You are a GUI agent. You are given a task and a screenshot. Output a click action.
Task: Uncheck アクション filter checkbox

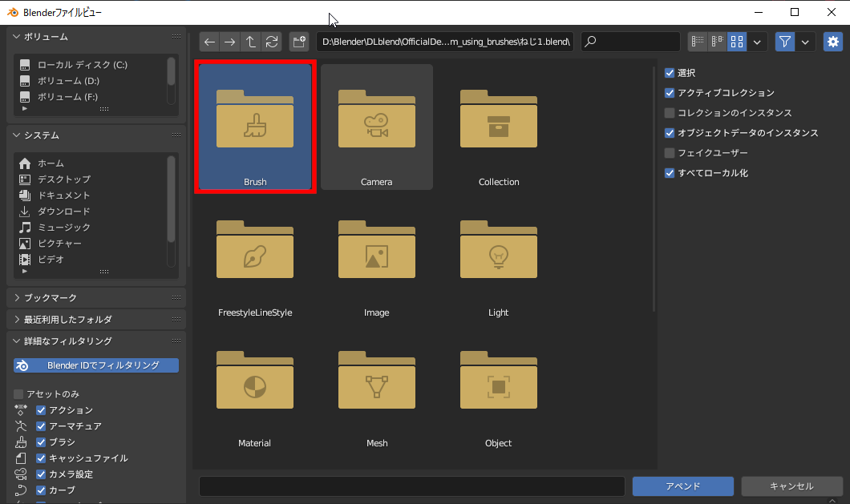pyautogui.click(x=41, y=409)
